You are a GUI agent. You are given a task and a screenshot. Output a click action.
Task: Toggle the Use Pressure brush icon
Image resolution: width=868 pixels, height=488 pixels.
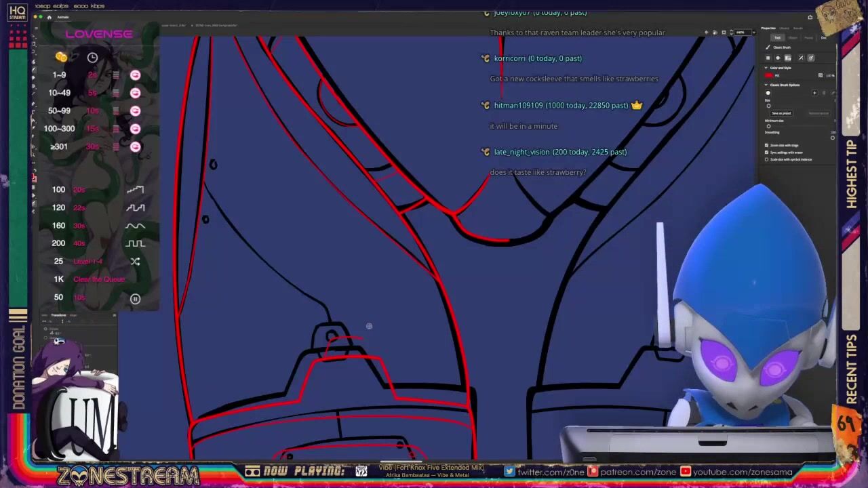click(x=800, y=58)
